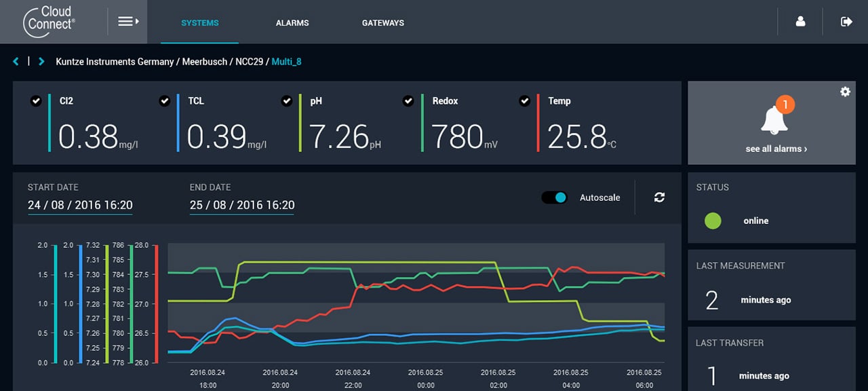Image resolution: width=868 pixels, height=391 pixels.
Task: Go to previous system arrow
Action: (16, 62)
